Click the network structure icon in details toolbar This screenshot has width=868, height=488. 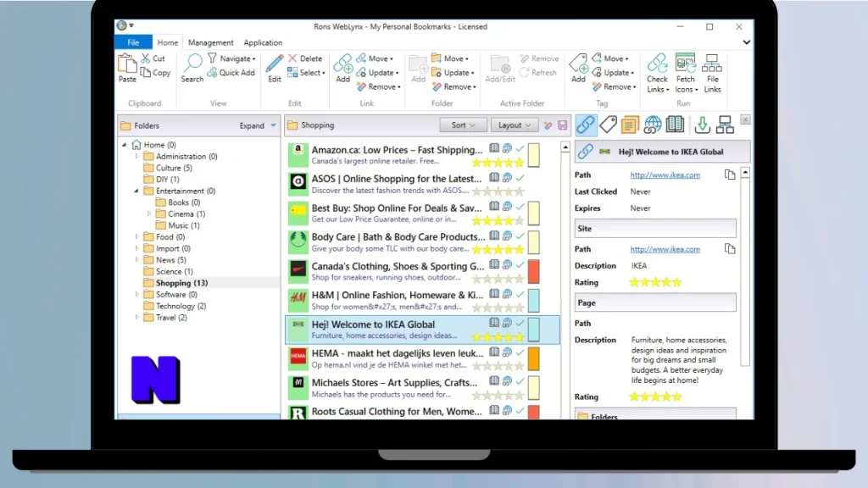(x=725, y=125)
